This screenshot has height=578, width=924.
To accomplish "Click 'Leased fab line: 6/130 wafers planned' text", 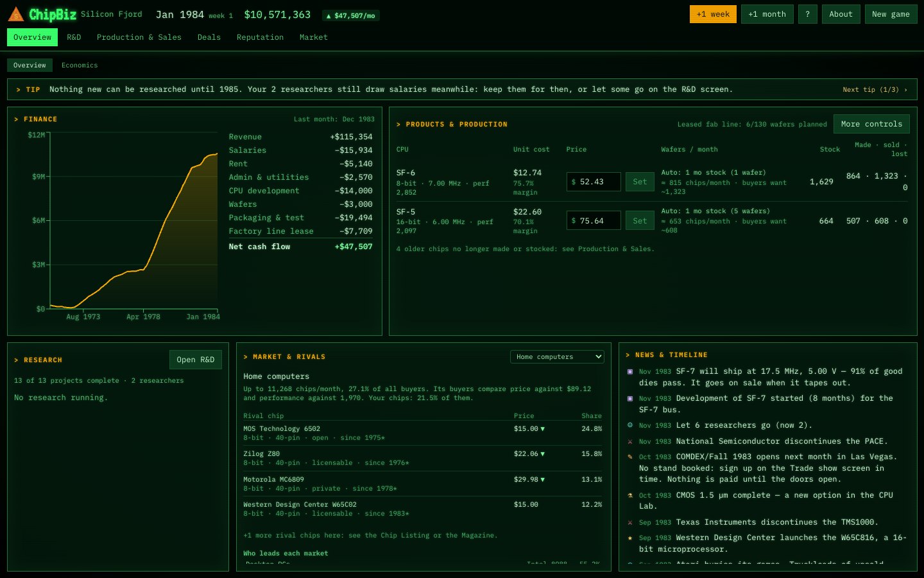I will (x=752, y=125).
